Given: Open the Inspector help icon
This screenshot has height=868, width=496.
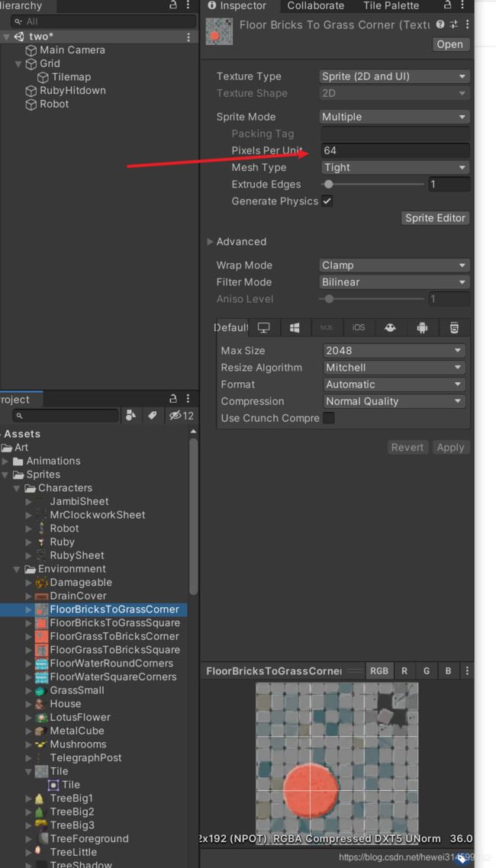Looking at the screenshot, I should click(x=440, y=24).
